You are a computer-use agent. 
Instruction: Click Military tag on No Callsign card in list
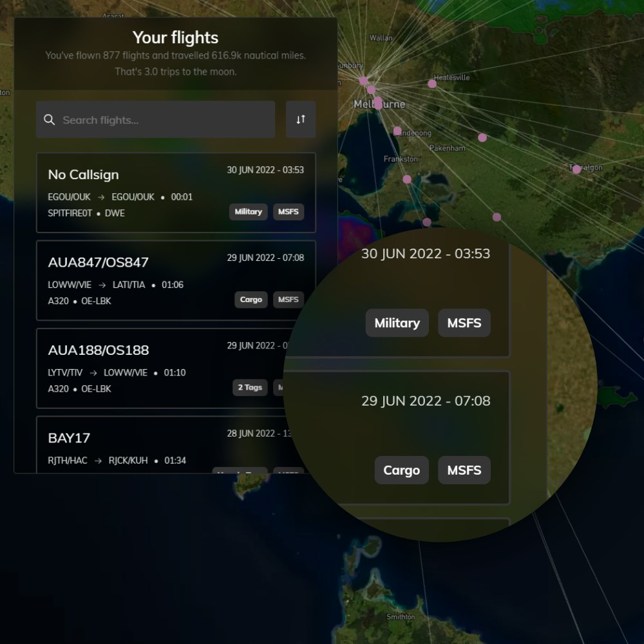coord(248,212)
